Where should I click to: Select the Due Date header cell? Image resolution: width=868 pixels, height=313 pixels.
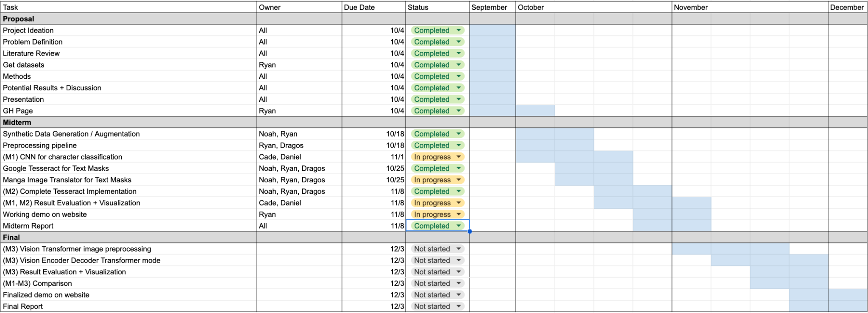pyautogui.click(x=374, y=7)
